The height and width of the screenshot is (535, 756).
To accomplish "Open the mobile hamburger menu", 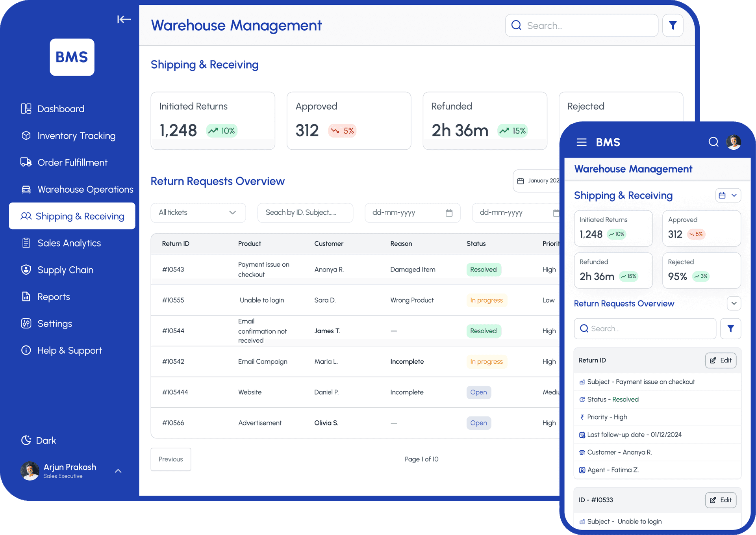I will click(581, 142).
